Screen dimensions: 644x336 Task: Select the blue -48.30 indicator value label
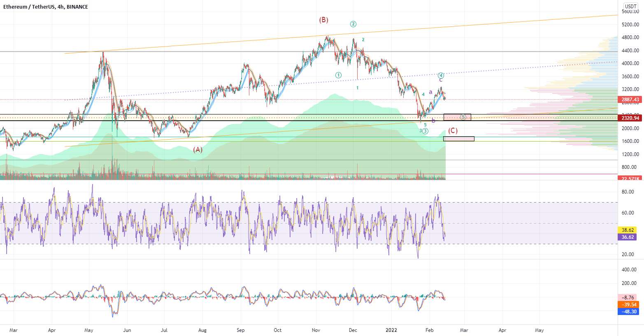pyautogui.click(x=628, y=311)
